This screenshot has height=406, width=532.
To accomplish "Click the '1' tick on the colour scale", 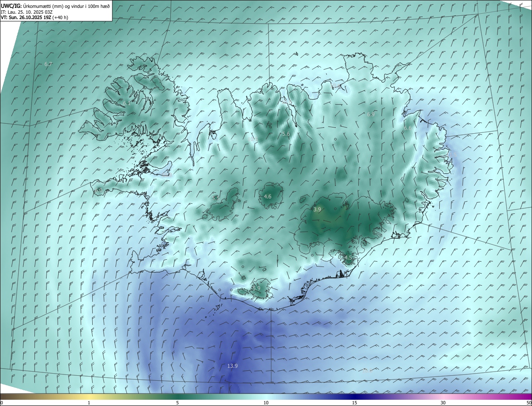I will [x=89, y=403].
